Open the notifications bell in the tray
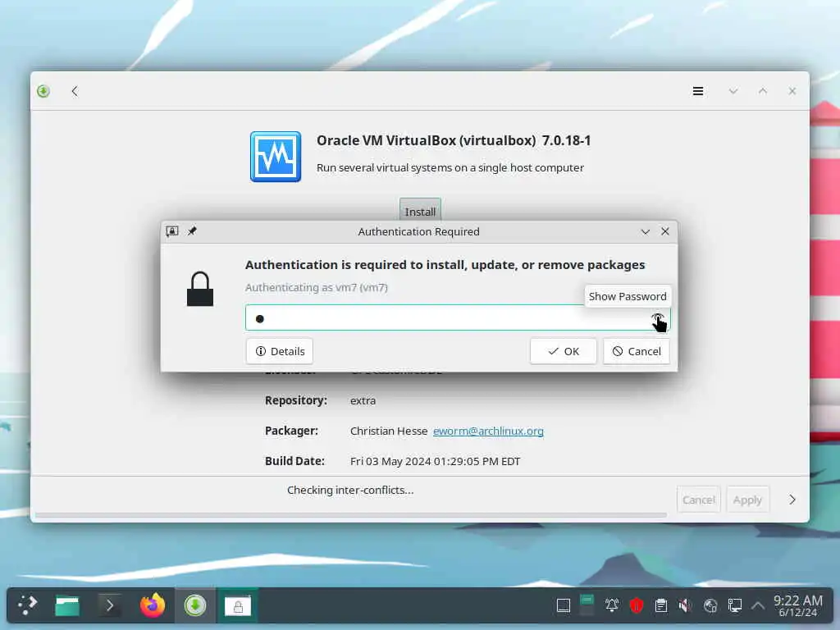Viewport: 840px width, 630px height. [x=611, y=605]
